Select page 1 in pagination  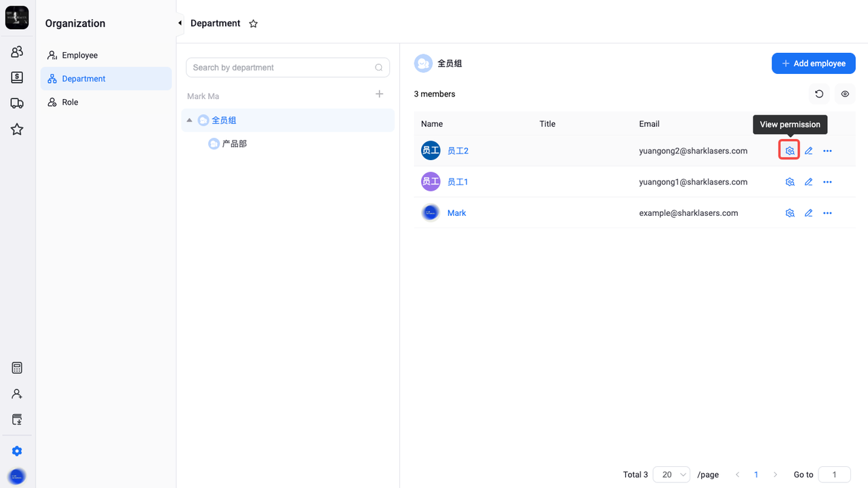click(x=756, y=475)
